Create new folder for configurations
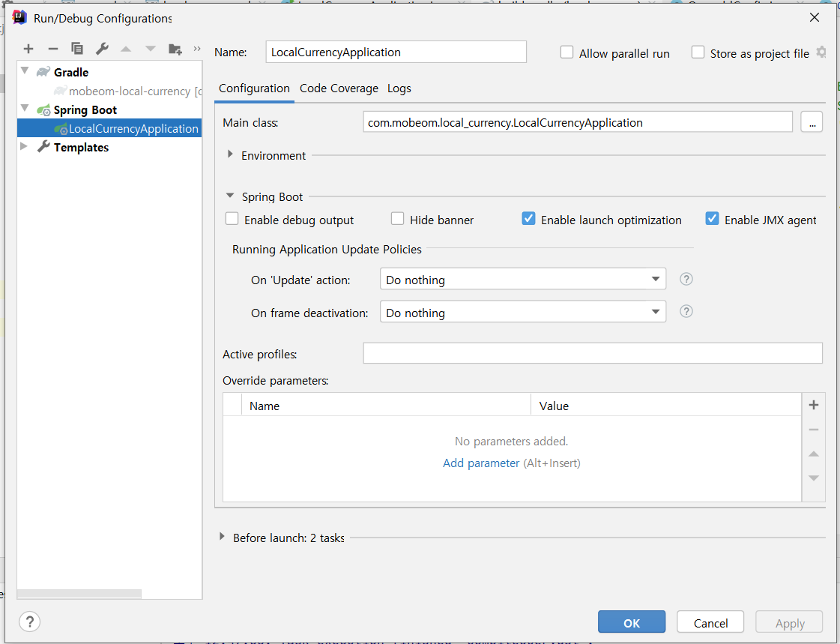Viewport: 840px width, 644px height. pos(175,49)
